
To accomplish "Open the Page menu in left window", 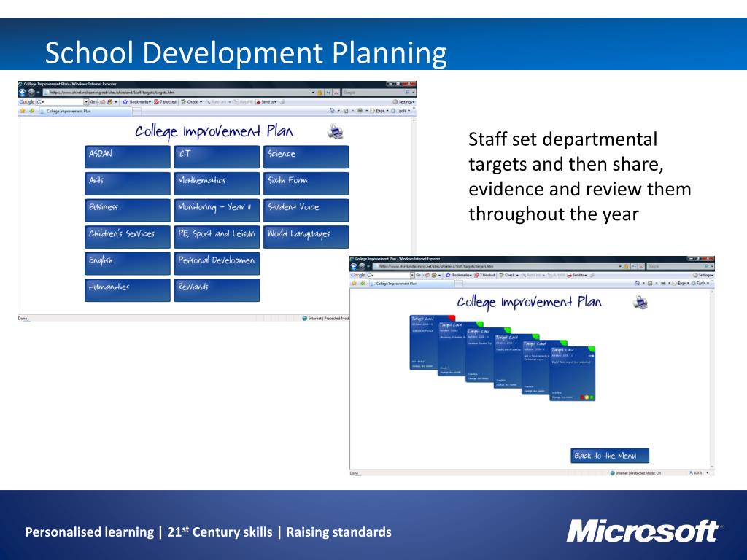I will [x=379, y=111].
